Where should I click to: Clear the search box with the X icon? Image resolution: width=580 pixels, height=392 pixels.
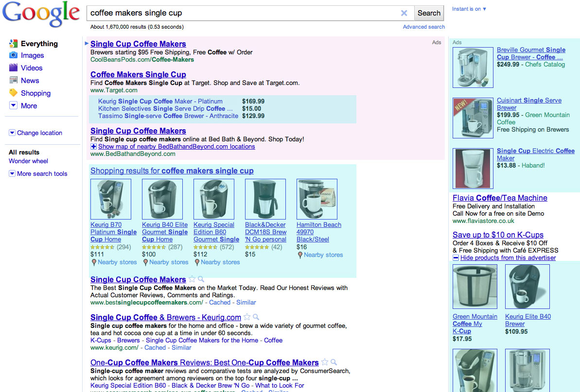(x=404, y=13)
